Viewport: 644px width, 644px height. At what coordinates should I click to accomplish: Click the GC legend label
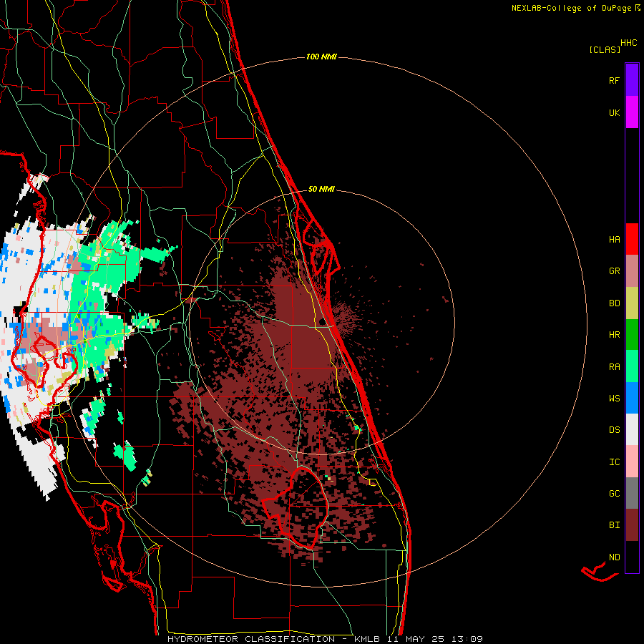point(614,493)
